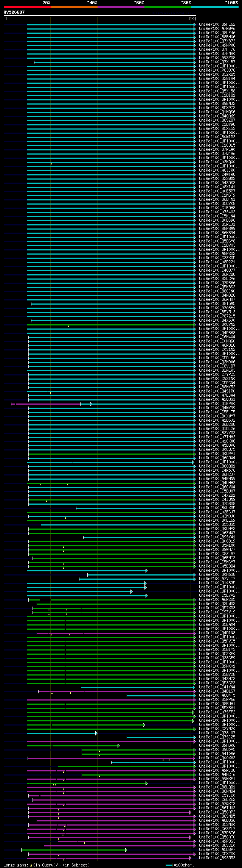Select hit label UniRef100_Q4SIR0
The height and width of the screenshot is (868, 242).
[x=217, y=391]
